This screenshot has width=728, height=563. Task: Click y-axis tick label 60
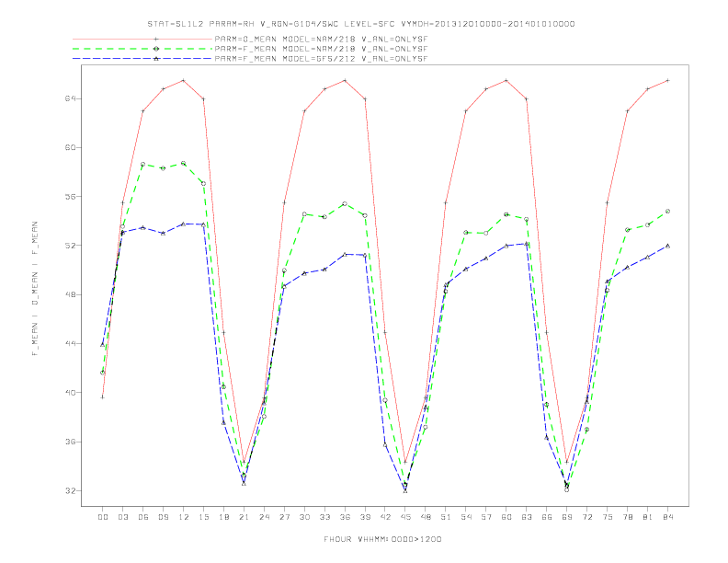pos(70,148)
